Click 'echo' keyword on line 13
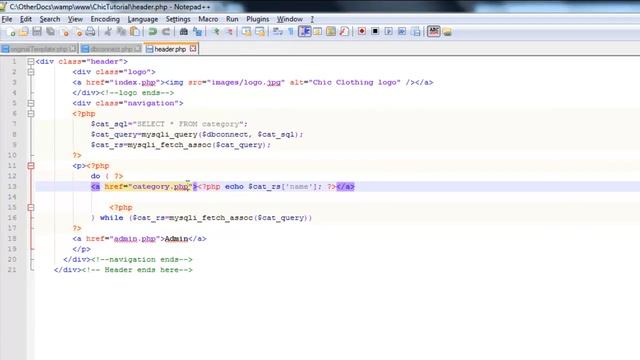The width and height of the screenshot is (640, 360). click(x=234, y=187)
